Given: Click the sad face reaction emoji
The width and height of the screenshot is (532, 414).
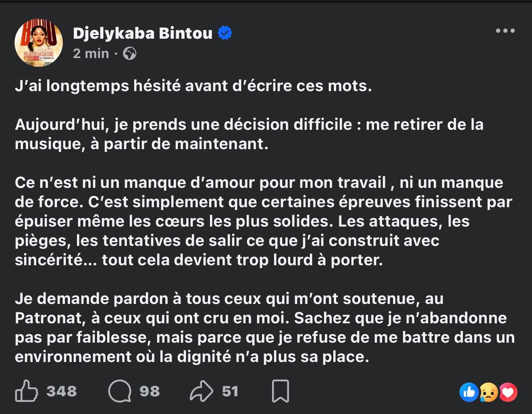Looking at the screenshot, I should (x=488, y=392).
